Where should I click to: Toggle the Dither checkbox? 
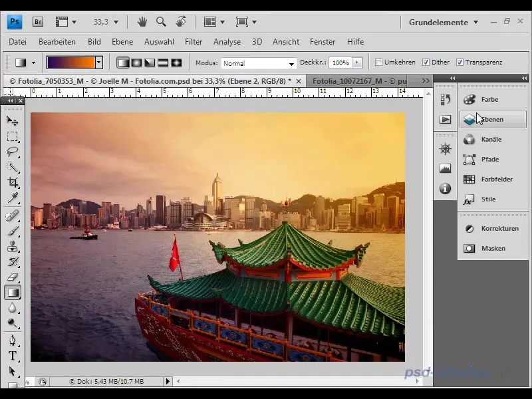pos(426,62)
